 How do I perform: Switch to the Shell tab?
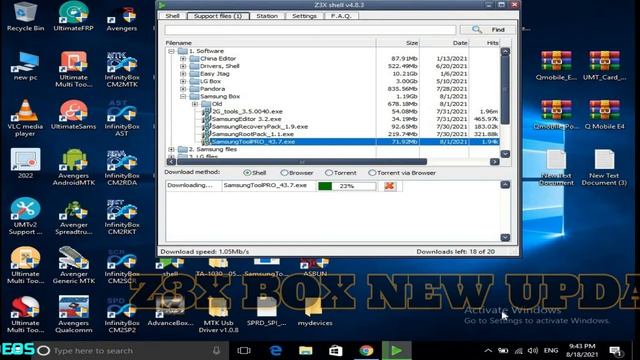(172, 16)
